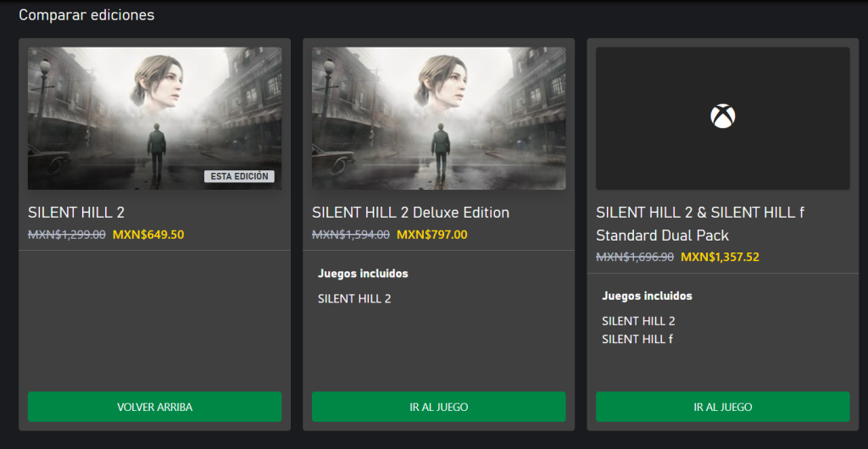This screenshot has width=868, height=449.
Task: Select the SILENT HILL 2 title text
Action: coord(76,213)
